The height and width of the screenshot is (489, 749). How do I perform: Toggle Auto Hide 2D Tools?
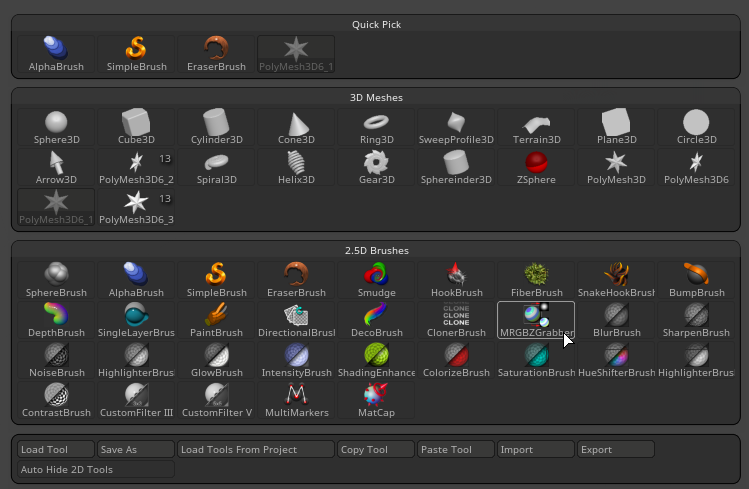(96, 469)
